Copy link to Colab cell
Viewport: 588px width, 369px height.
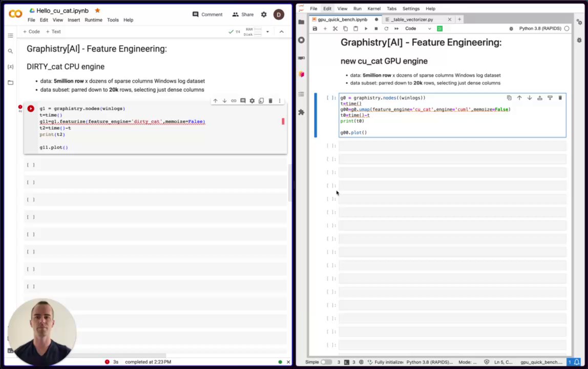point(234,100)
